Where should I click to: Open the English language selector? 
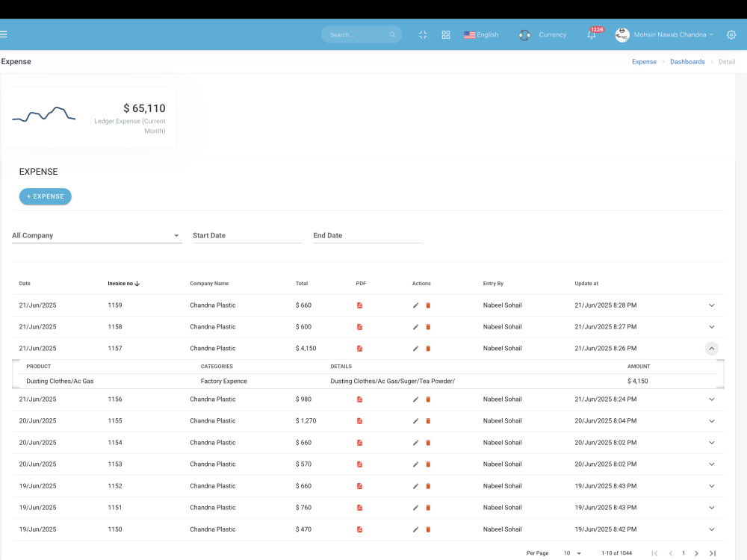click(x=481, y=35)
